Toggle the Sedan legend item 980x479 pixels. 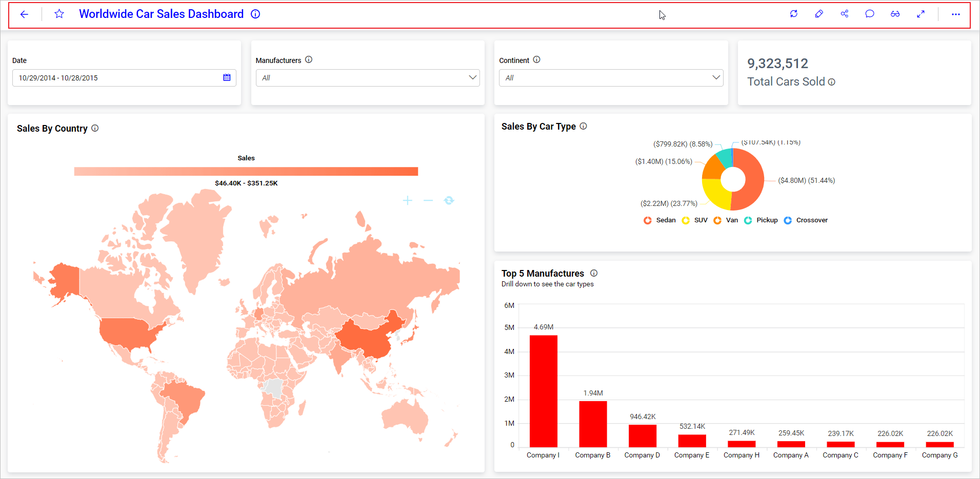[660, 220]
